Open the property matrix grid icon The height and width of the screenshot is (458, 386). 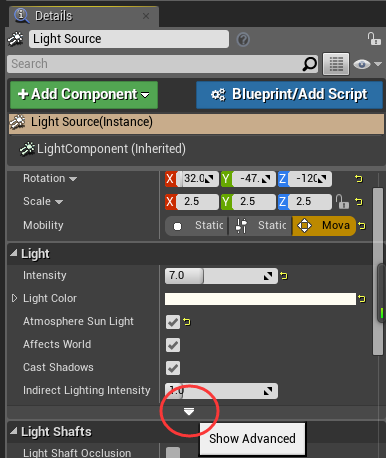tap(336, 64)
